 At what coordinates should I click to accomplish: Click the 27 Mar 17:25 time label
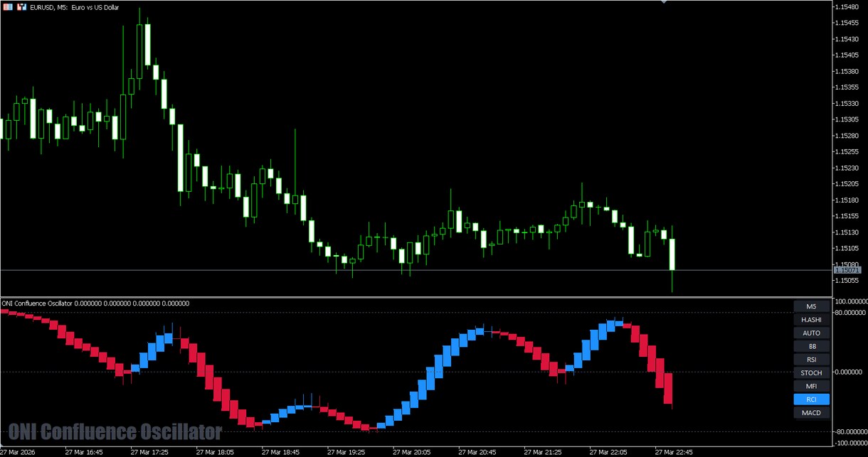coord(149,451)
